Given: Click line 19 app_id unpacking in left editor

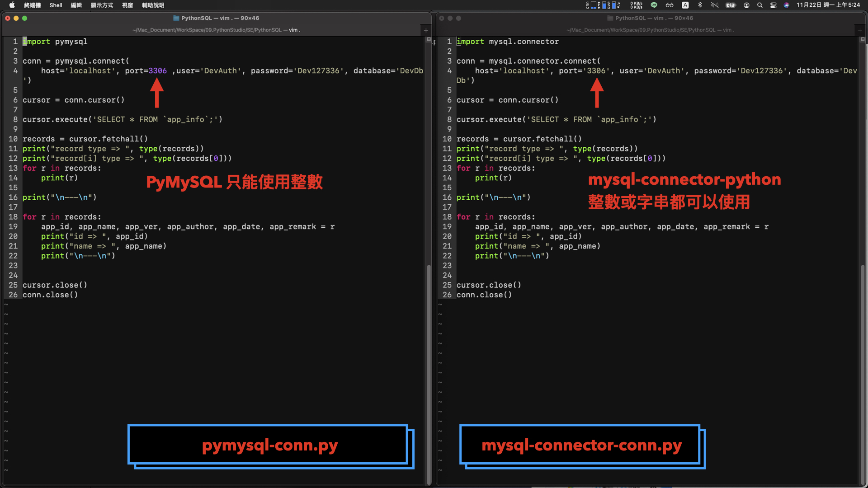Looking at the screenshot, I should 188,226.
